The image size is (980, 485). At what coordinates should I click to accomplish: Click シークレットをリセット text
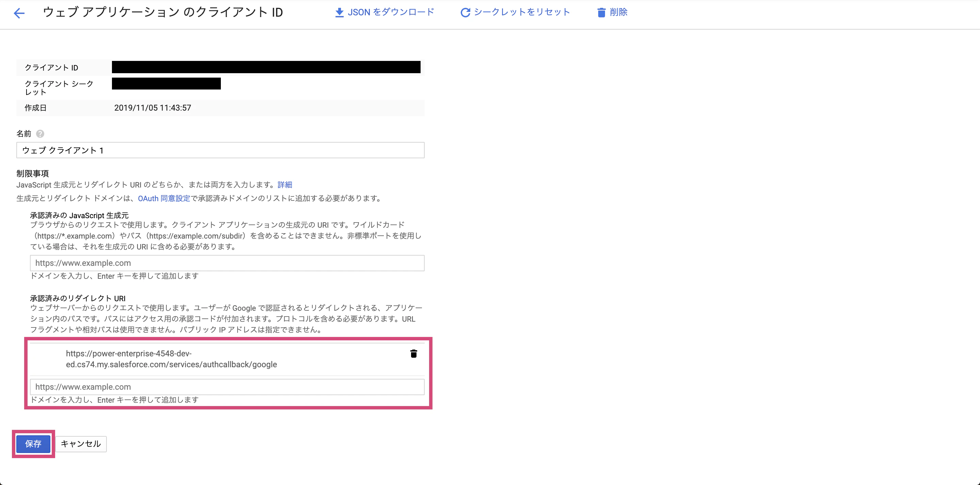(x=522, y=12)
